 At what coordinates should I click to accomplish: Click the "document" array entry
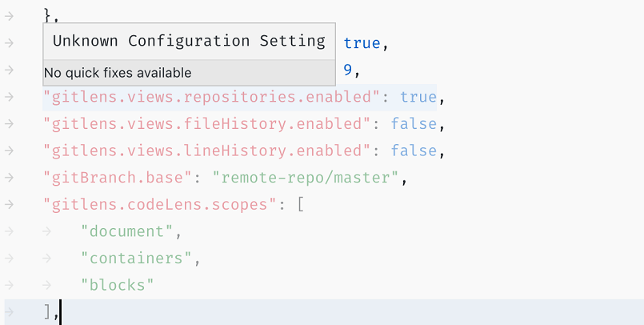click(x=126, y=231)
